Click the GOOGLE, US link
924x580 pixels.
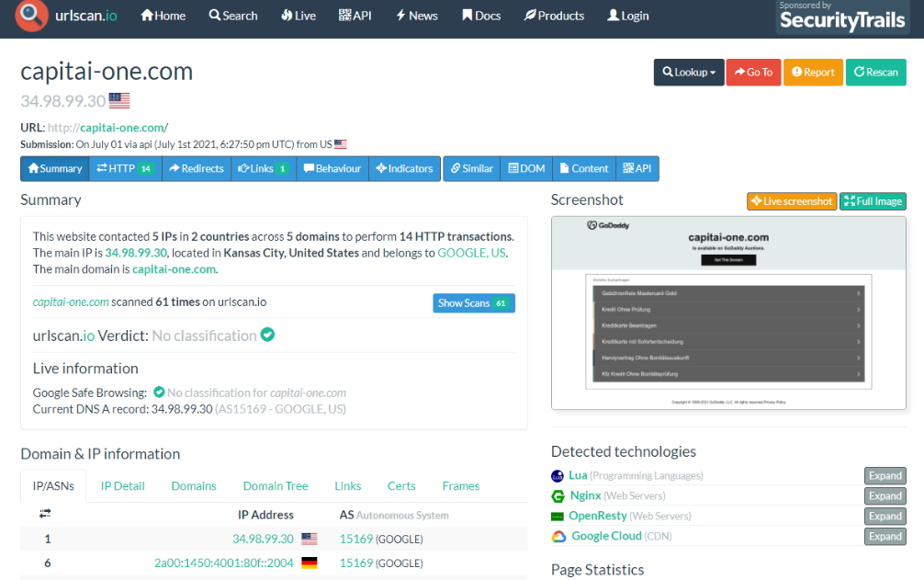471,253
